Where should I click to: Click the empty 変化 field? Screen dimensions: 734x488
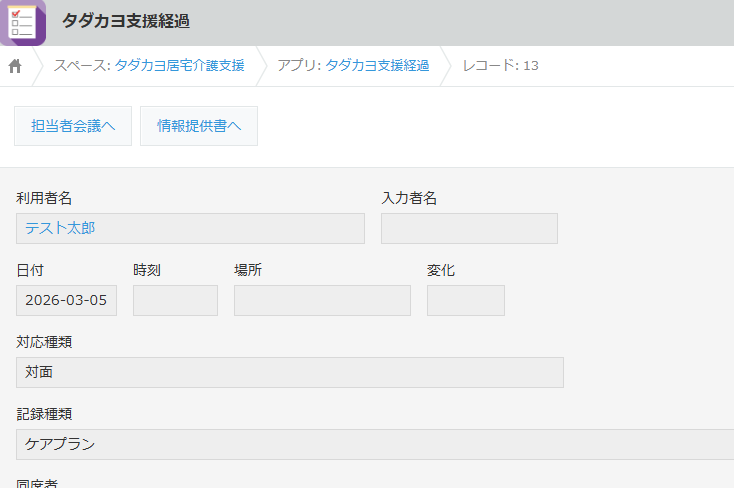coord(465,300)
